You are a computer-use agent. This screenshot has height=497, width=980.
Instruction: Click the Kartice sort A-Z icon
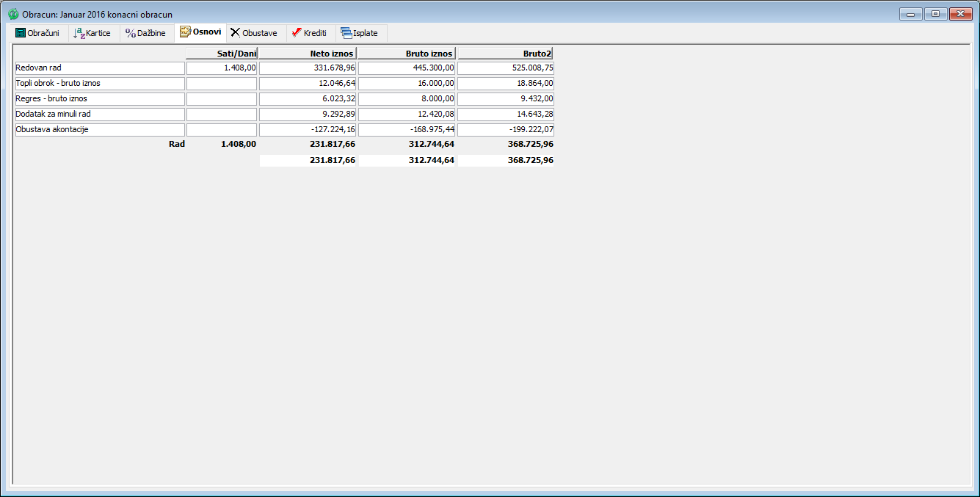coord(79,33)
